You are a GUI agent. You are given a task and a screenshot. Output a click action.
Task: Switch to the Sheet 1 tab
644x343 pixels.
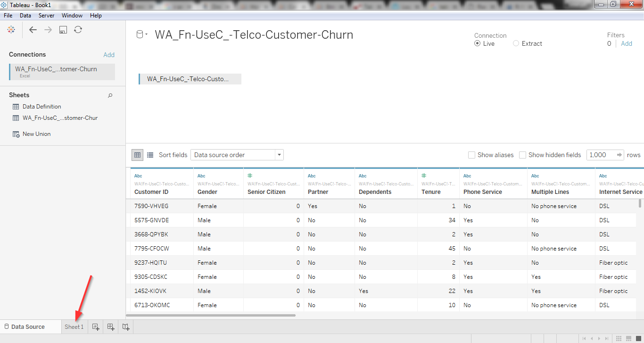click(74, 326)
